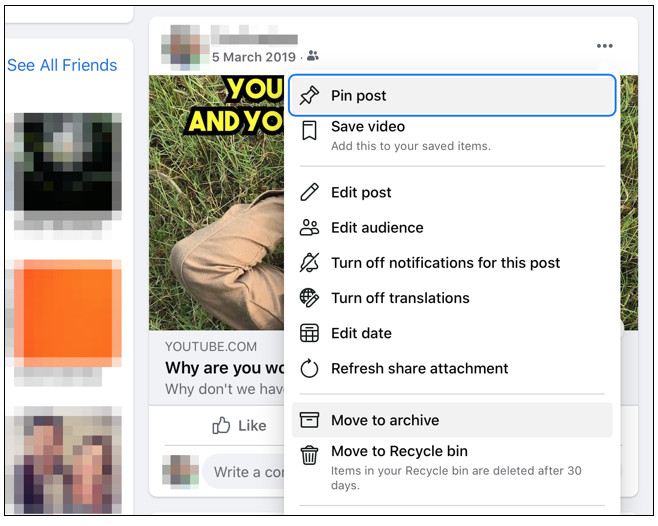Click the friends audience icon next to date

tap(313, 57)
